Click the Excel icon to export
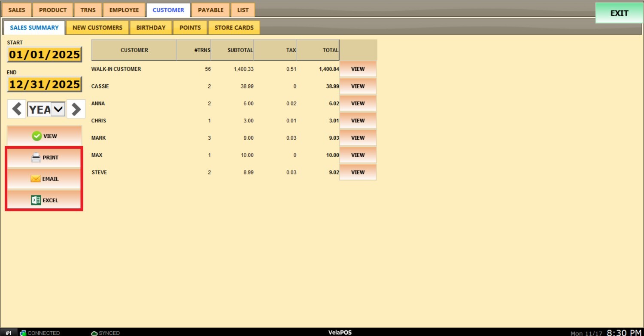The width and height of the screenshot is (644, 336). [36, 200]
